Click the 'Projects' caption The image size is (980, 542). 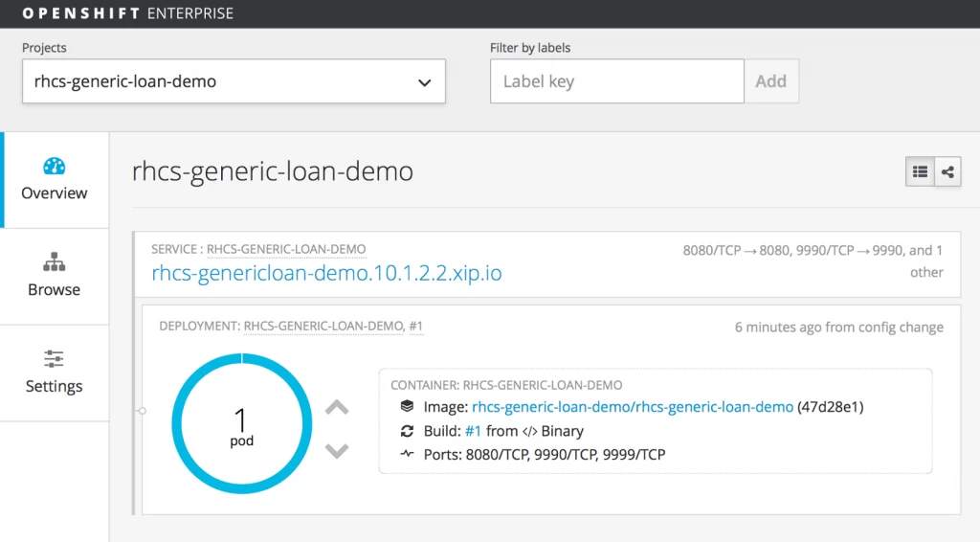coord(44,48)
